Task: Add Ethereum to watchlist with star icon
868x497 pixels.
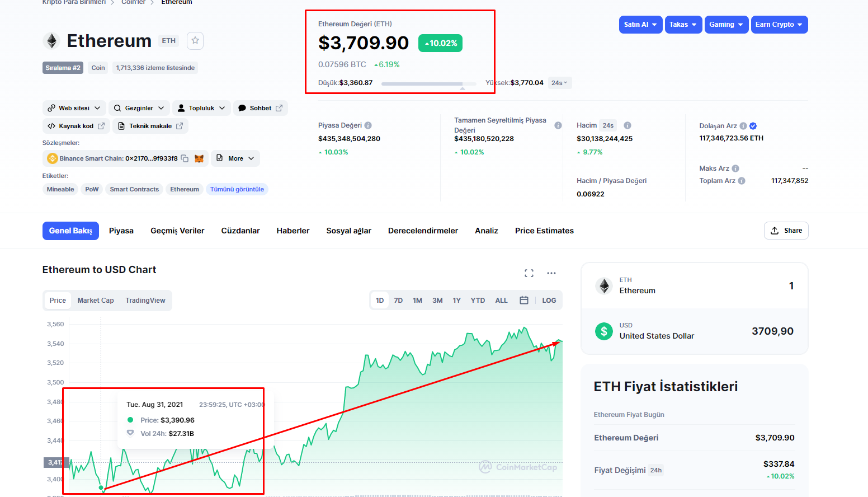Action: pyautogui.click(x=195, y=40)
